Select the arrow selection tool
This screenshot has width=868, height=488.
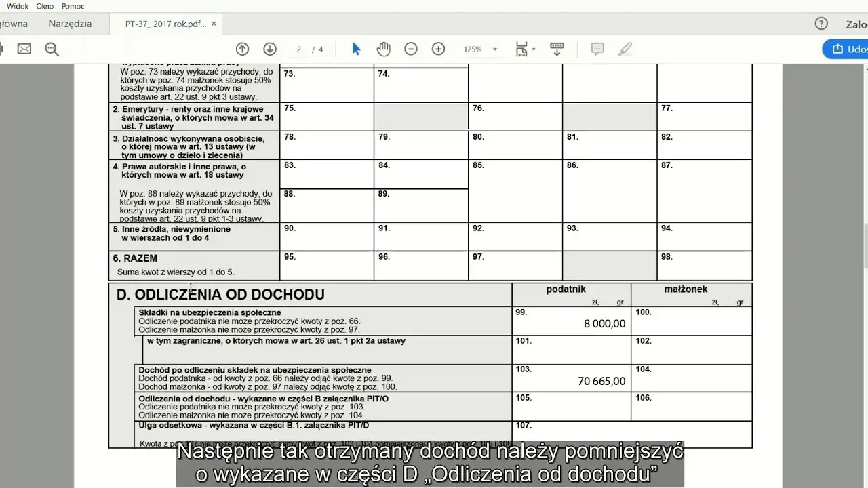click(x=355, y=48)
